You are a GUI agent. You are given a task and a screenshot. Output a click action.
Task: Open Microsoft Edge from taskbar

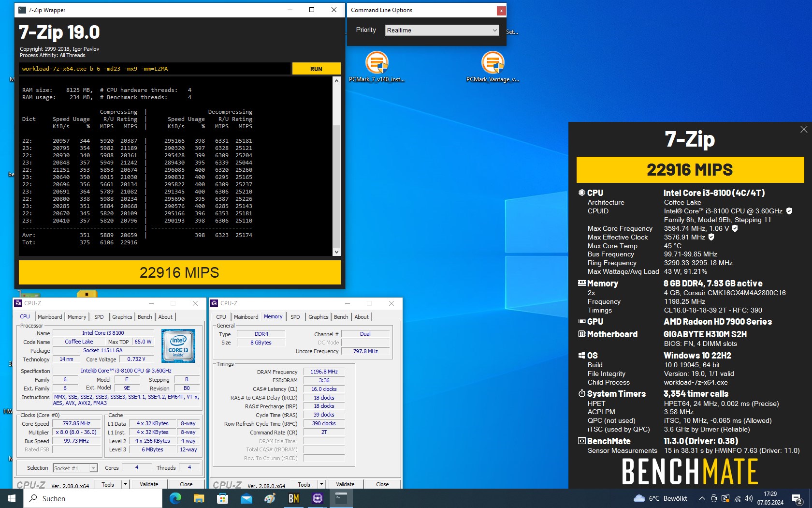tap(175, 498)
